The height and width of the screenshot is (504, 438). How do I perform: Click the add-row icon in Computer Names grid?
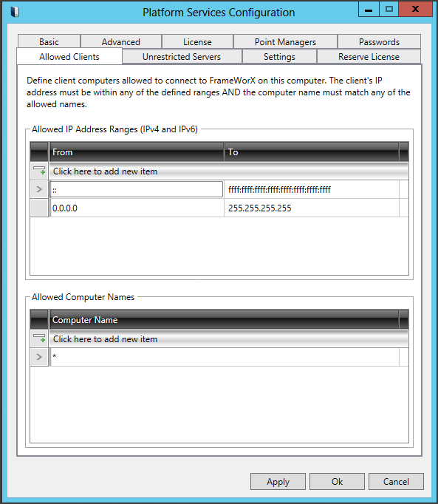[39, 338]
